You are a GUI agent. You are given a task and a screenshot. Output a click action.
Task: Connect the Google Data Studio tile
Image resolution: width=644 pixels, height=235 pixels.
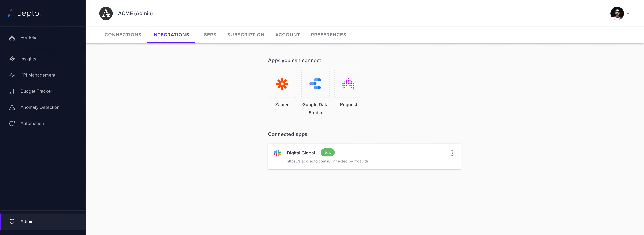315,84
